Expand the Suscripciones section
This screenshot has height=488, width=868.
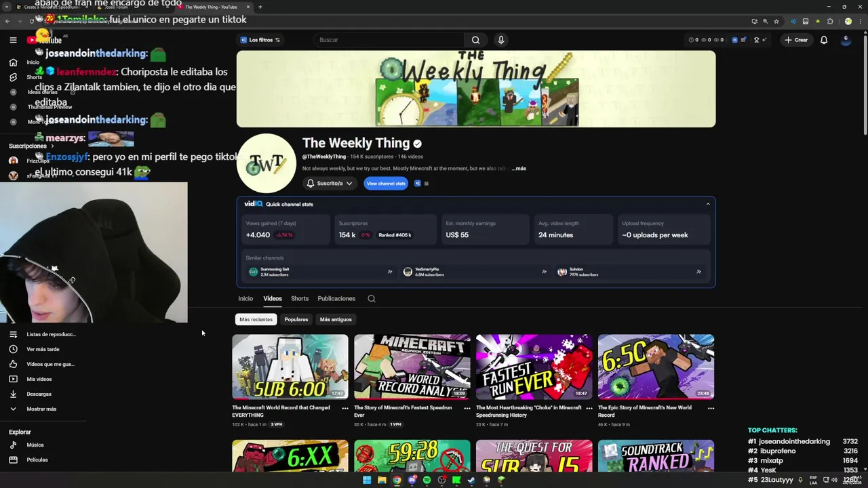pos(31,146)
